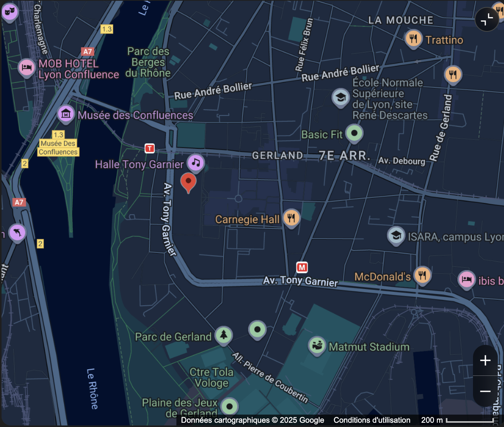Select the Trattino restaurant icon
Viewport: 504px width, 427px height.
(413, 39)
